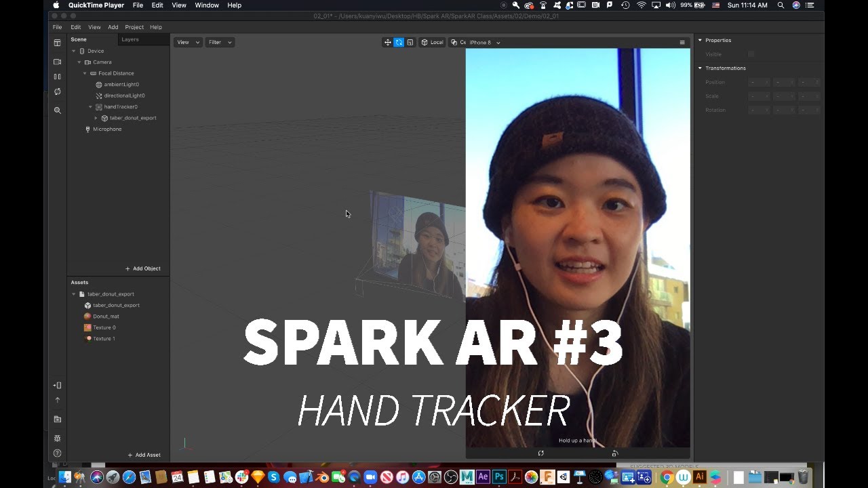Click the restart refresh icon in left toolbar
Screen dimensions: 868x488
(58, 91)
